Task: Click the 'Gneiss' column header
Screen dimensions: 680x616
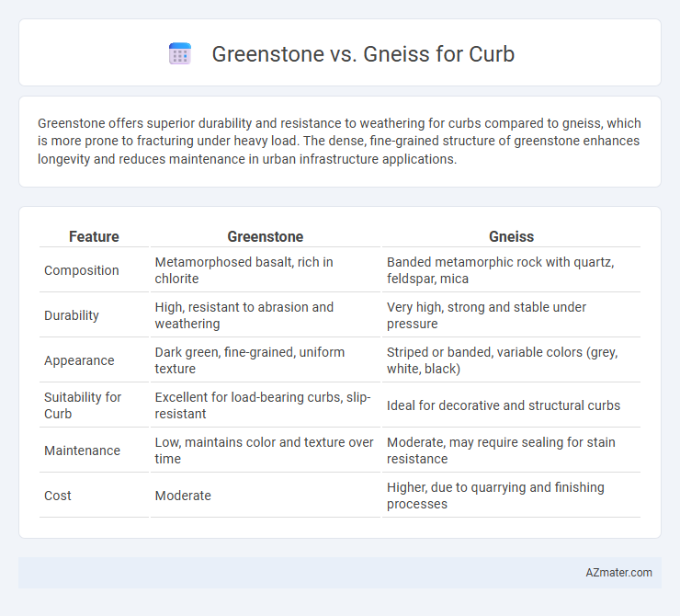Action: 511,236
